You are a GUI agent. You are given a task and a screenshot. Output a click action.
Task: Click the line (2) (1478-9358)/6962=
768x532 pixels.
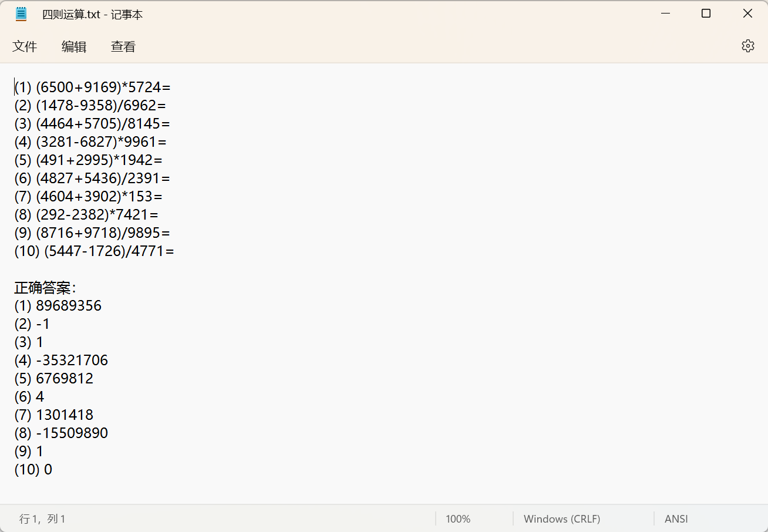tap(90, 106)
